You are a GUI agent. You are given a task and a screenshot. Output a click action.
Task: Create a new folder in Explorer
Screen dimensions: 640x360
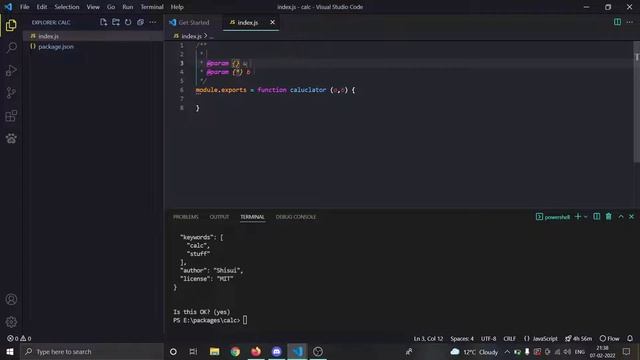pos(116,22)
